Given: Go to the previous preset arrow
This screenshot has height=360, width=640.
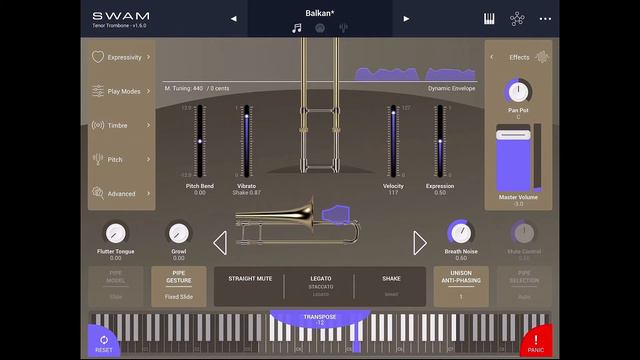Looking at the screenshot, I should tap(233, 19).
